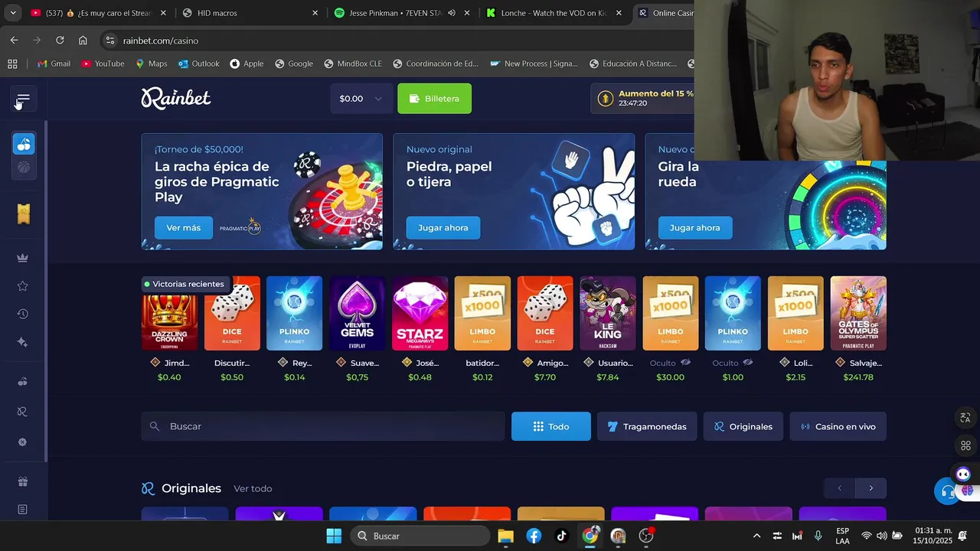
Task: Open TikTok from taskbar
Action: click(x=561, y=536)
